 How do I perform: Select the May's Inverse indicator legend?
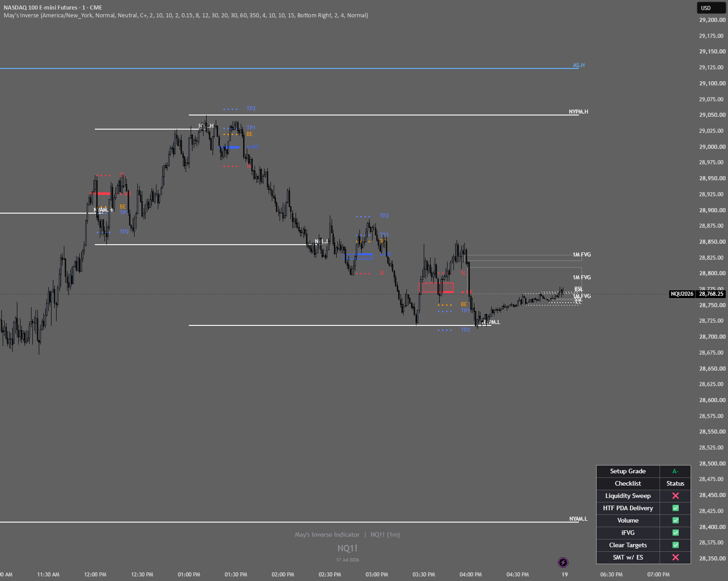point(186,16)
